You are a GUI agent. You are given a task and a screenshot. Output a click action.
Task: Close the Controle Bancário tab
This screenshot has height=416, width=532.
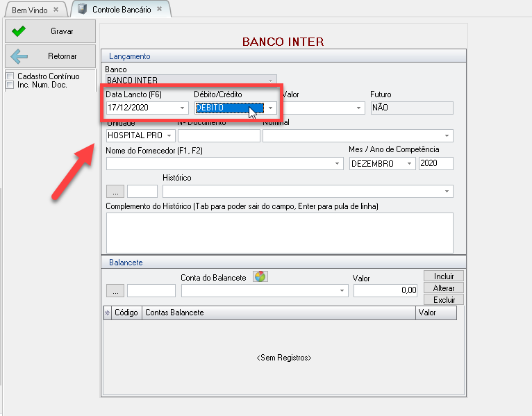pos(159,9)
